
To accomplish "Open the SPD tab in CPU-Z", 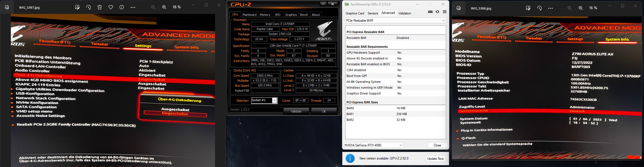I will click(x=278, y=15).
